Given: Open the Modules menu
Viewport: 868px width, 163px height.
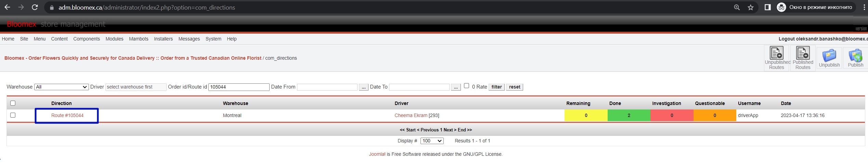Looking at the screenshot, I should click(114, 39).
